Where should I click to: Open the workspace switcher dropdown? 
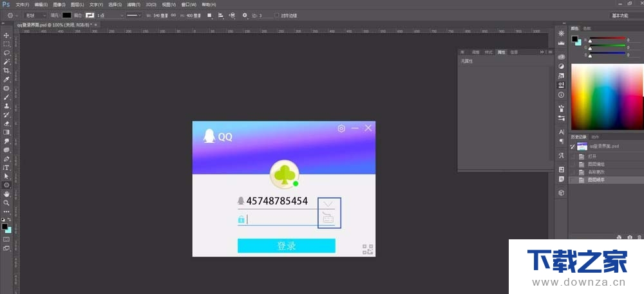point(626,15)
